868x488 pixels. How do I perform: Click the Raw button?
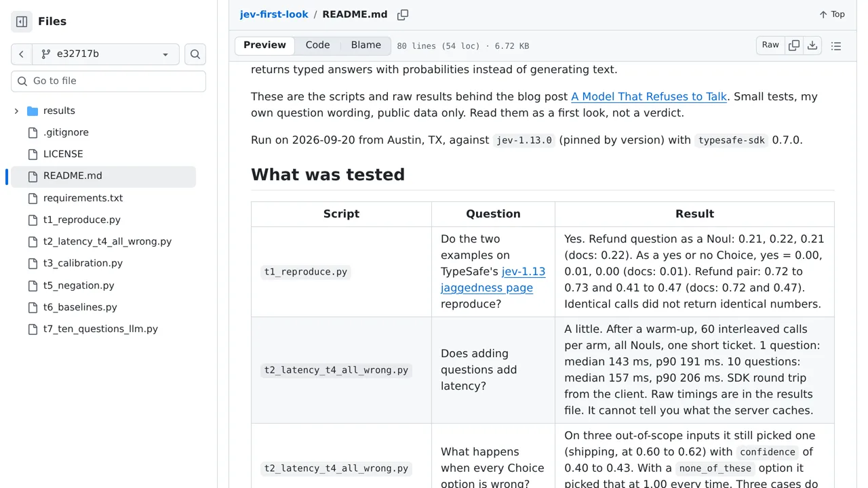pyautogui.click(x=770, y=45)
